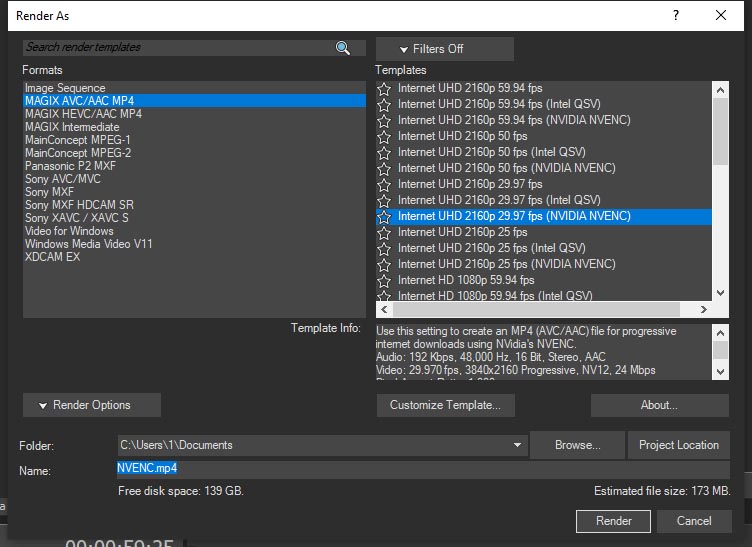
Task: Expand the Filters Off dropdown
Action: [x=445, y=49]
